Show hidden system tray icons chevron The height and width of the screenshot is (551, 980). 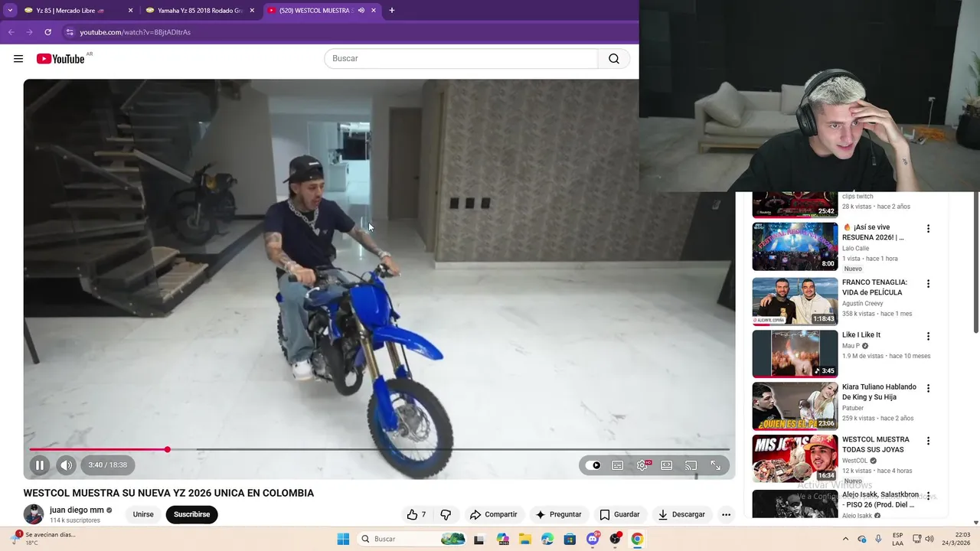845,539
